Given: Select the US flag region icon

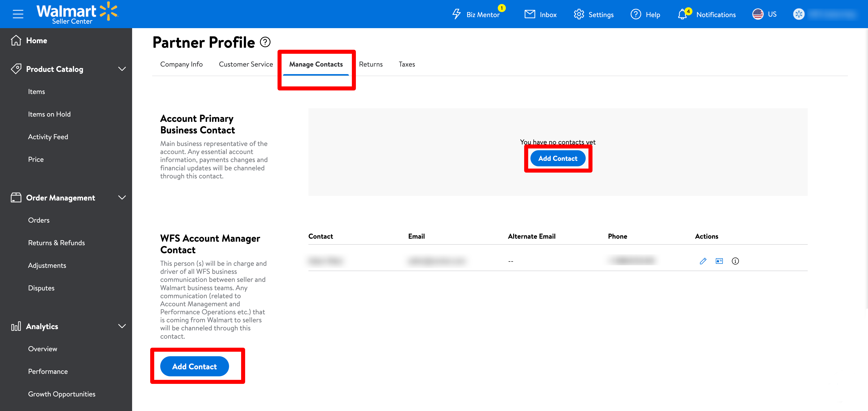Looking at the screenshot, I should click(758, 14).
